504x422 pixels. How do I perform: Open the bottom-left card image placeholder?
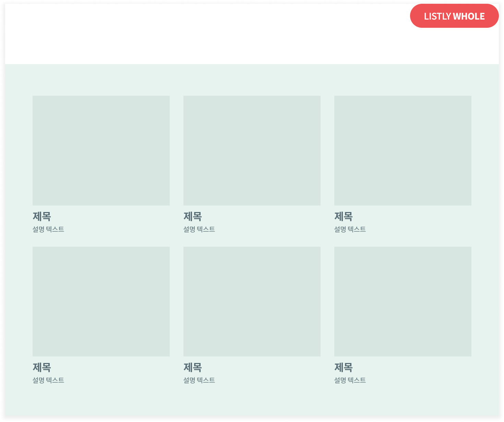(101, 302)
